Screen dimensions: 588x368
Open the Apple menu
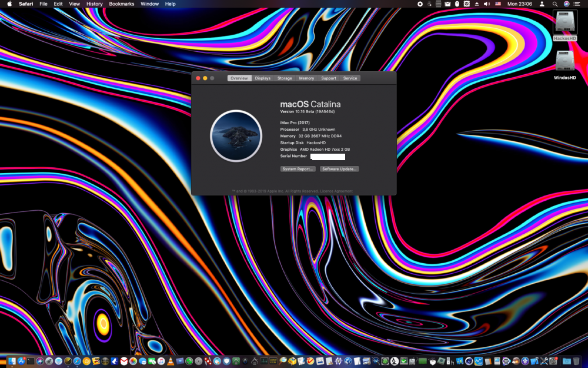click(9, 4)
